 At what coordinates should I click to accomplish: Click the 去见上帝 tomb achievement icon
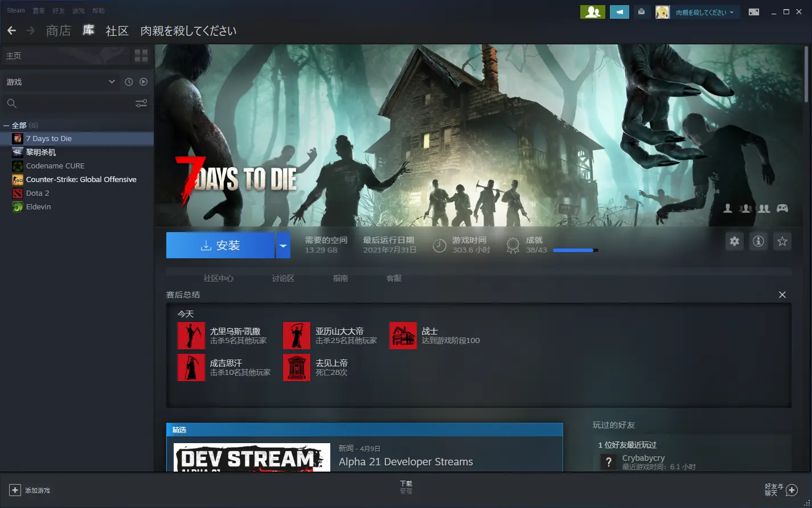pos(297,367)
